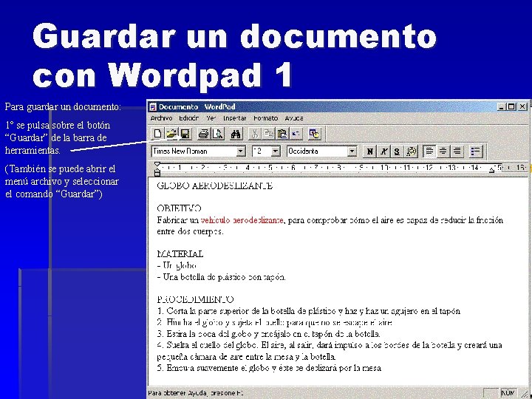Click the WordPad document icon in title bar
Image resolution: width=532 pixels, height=399 pixels.
coord(153,107)
